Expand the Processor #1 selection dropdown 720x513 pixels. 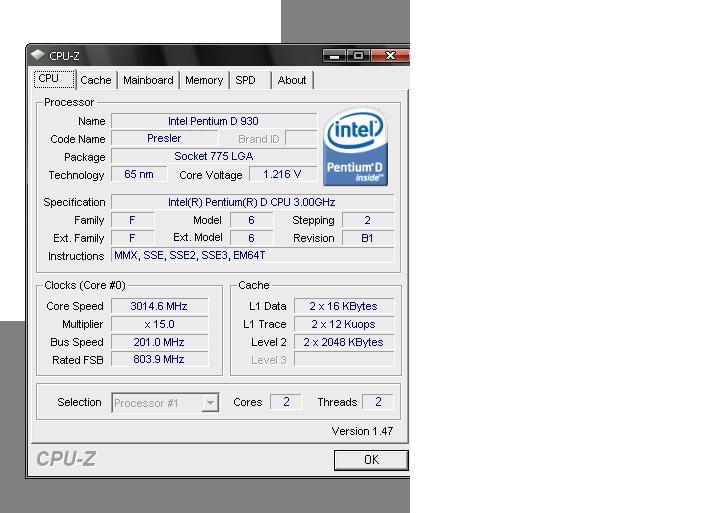(x=209, y=403)
